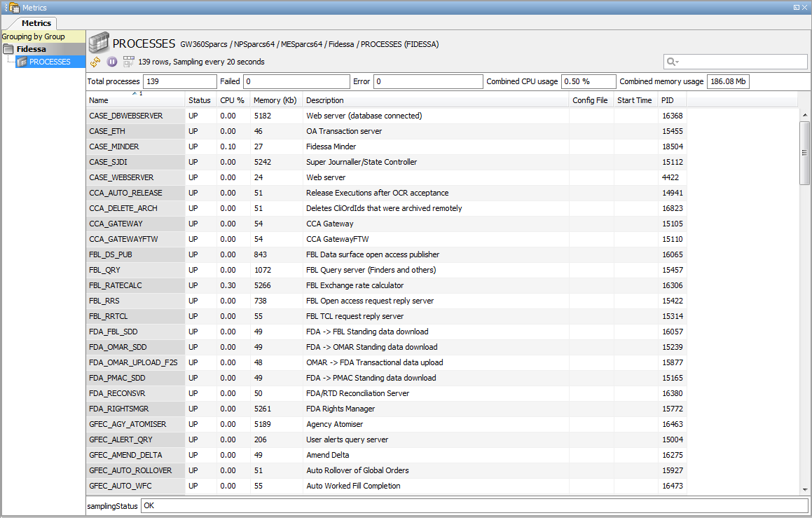Select the FDA_FBL_SDD process name
This screenshot has width=812, height=518.
113,332
